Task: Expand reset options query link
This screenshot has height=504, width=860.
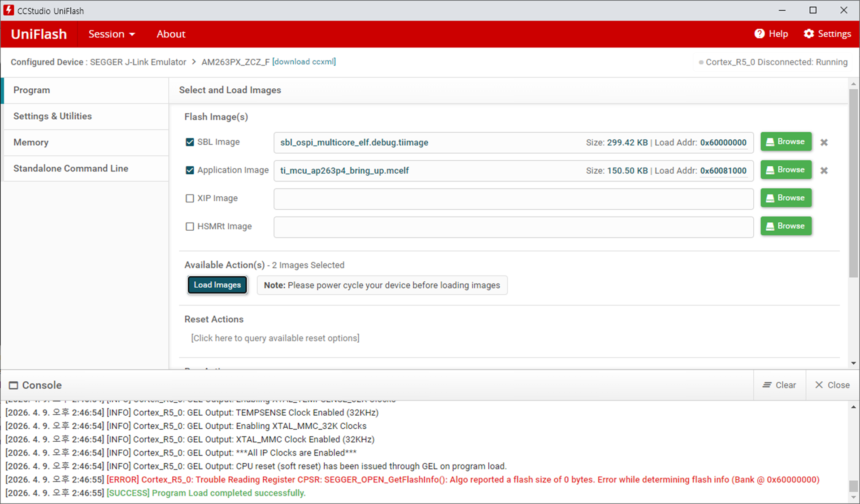Action: [275, 338]
